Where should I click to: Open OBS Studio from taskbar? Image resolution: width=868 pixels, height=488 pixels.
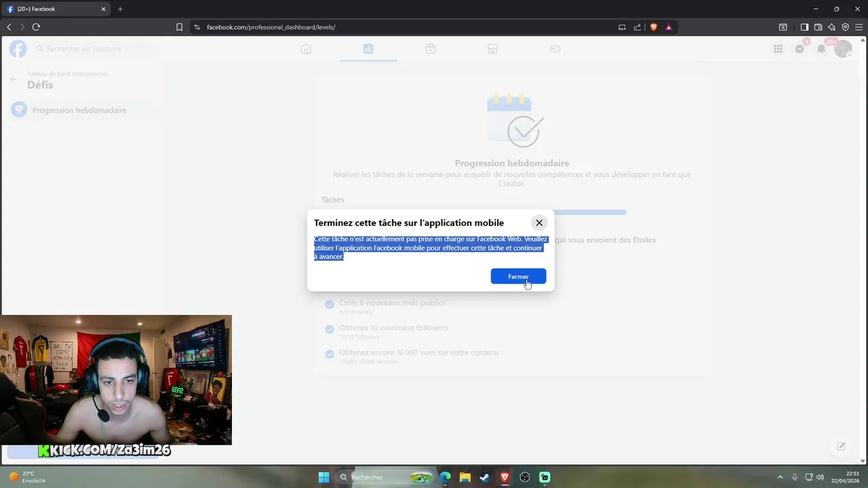[525, 477]
